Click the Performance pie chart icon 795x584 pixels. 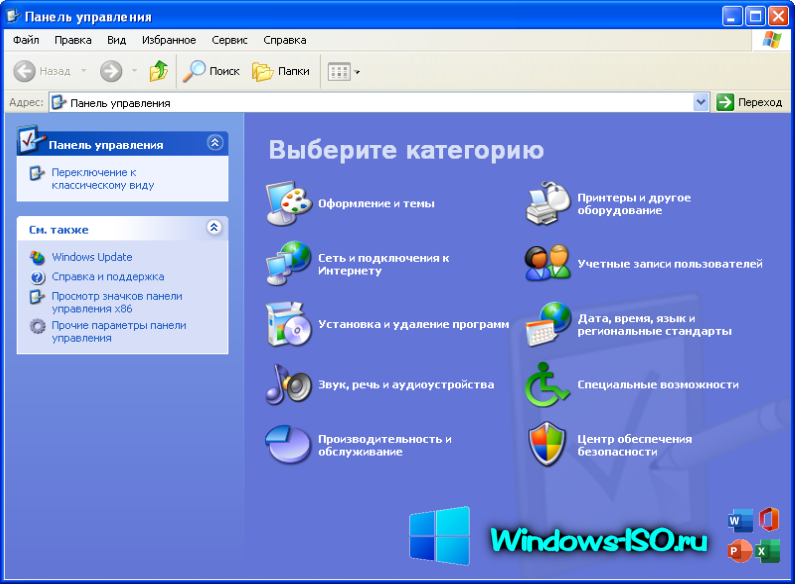(287, 445)
